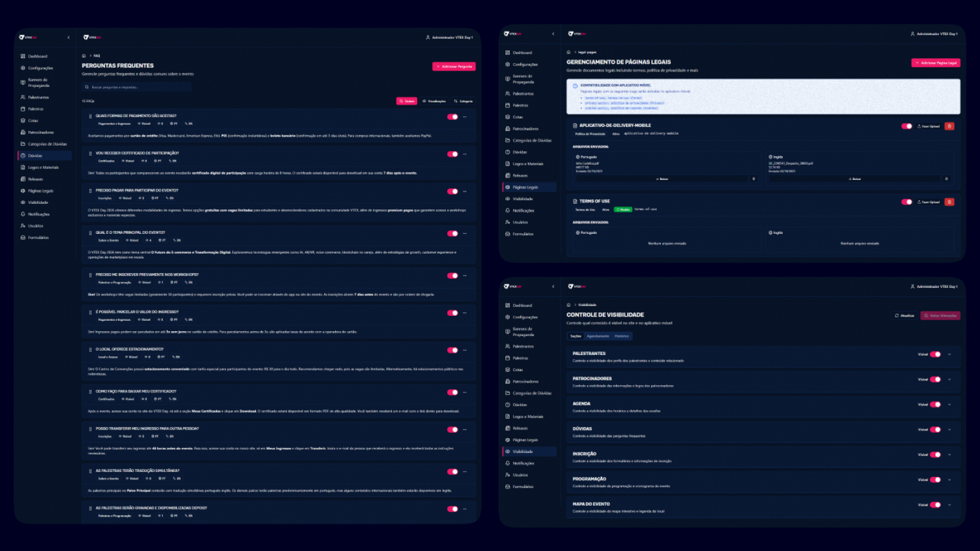Image resolution: width=980 pixels, height=551 pixels.
Task: Toggle off the 'Quais formas de pagamento' FAQ
Action: click(453, 117)
